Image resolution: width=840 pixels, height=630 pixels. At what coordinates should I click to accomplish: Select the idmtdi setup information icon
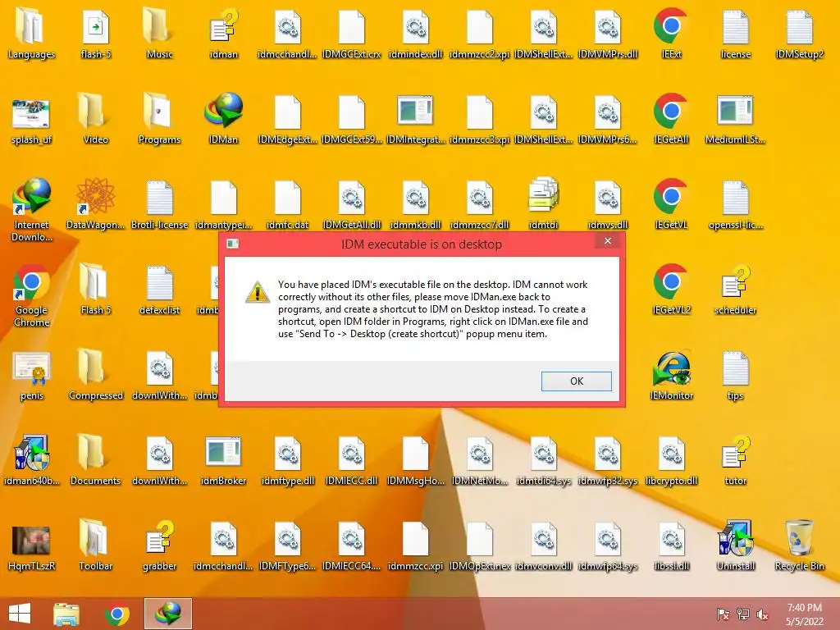pos(543,196)
